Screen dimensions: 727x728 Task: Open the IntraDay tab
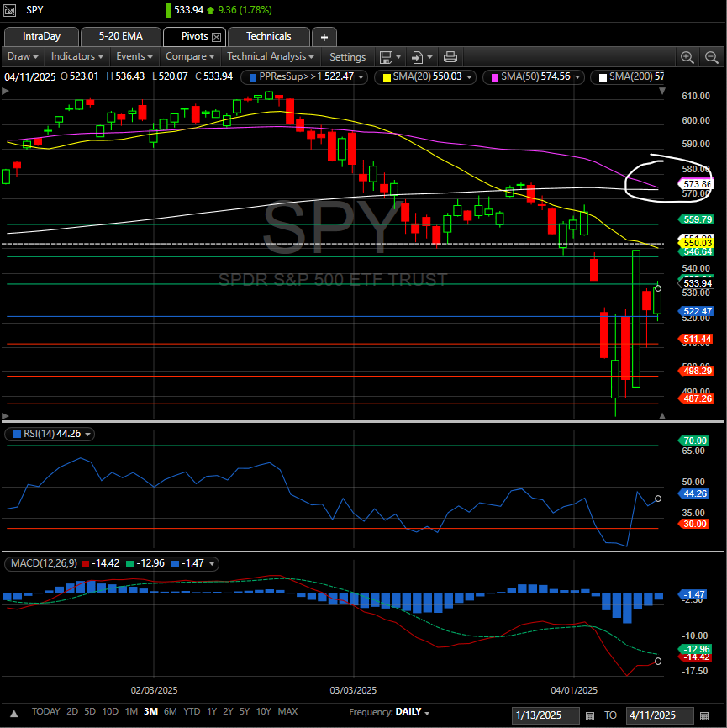point(41,36)
